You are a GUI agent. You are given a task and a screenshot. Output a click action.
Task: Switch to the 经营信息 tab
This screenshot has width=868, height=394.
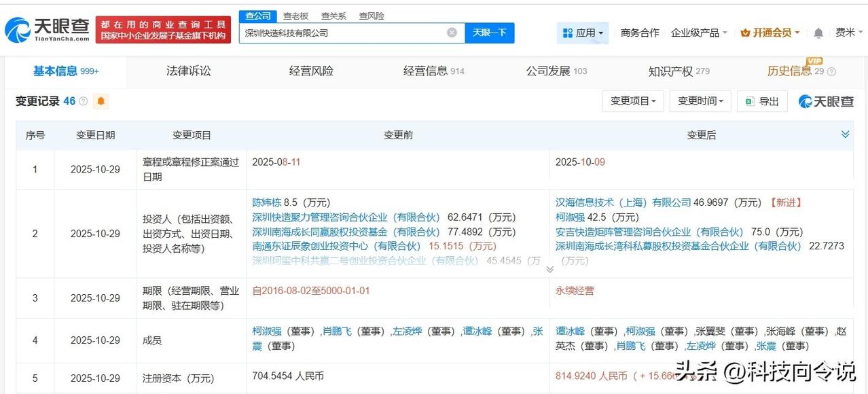[426, 71]
